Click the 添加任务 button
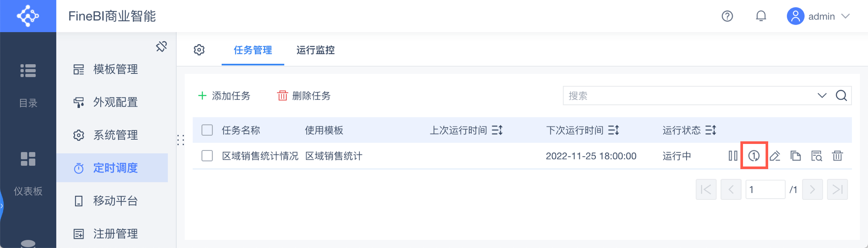868x248 pixels. tap(224, 95)
